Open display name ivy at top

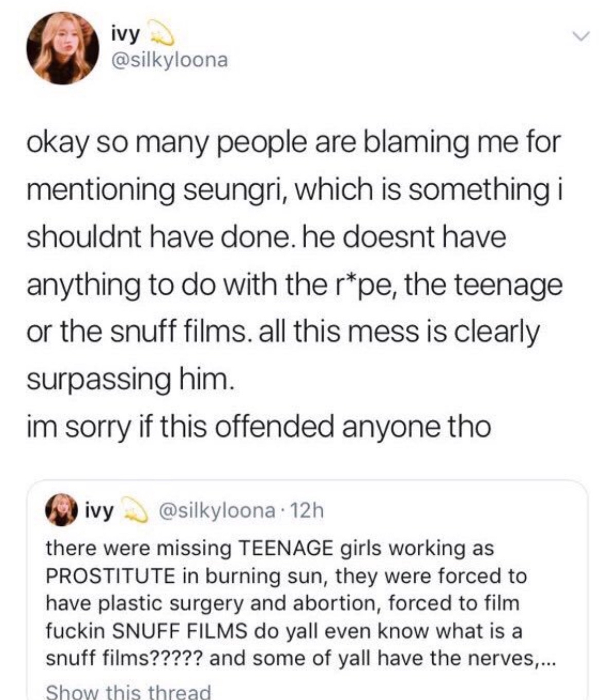pos(126,35)
